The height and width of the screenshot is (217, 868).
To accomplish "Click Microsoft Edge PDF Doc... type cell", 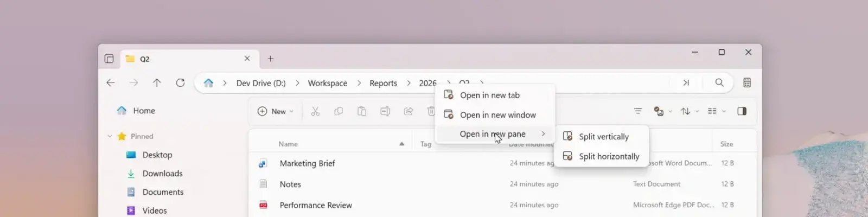I will tap(673, 205).
